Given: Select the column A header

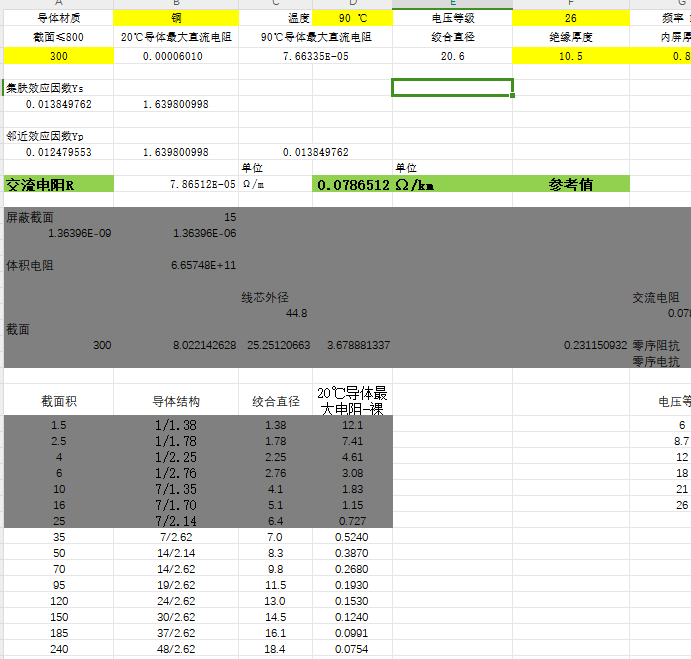Looking at the screenshot, I should [x=58, y=4].
